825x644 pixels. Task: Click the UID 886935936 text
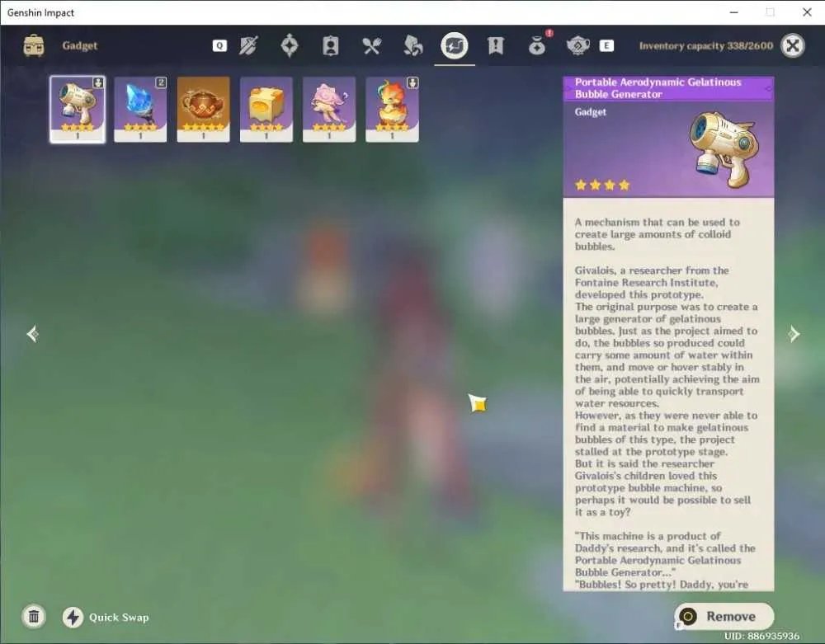761,636
